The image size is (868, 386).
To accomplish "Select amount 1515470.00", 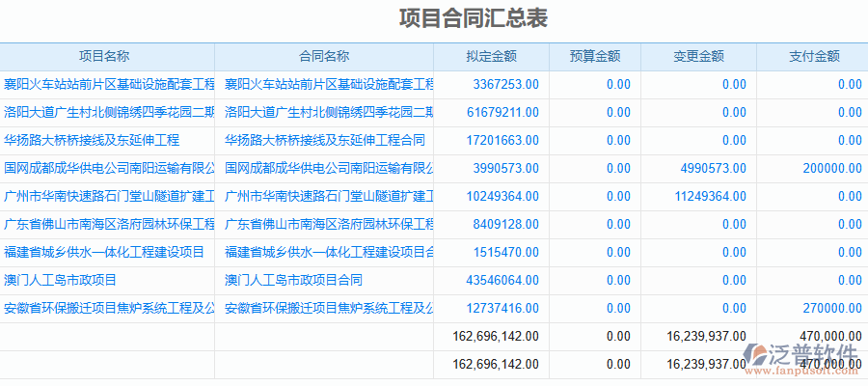I will click(x=506, y=253).
